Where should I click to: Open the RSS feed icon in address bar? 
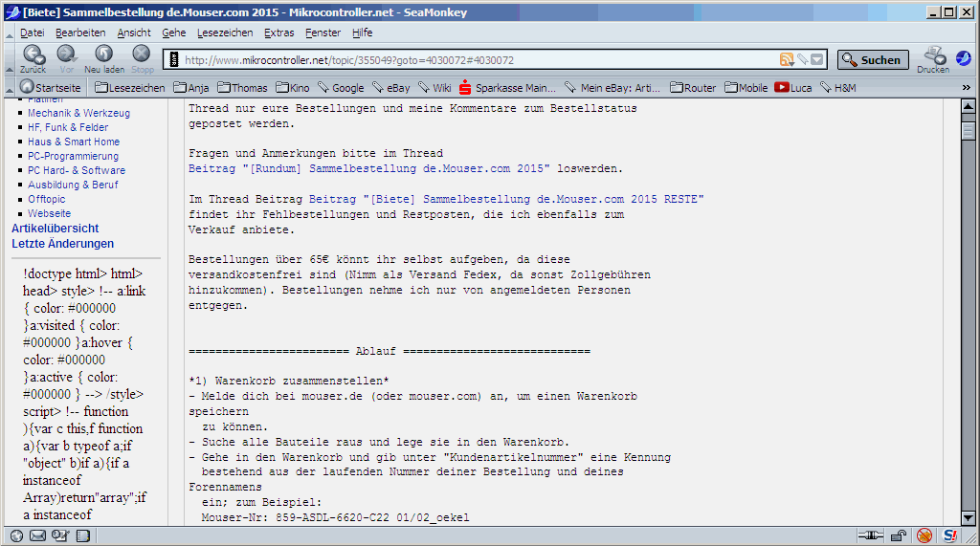pos(787,59)
